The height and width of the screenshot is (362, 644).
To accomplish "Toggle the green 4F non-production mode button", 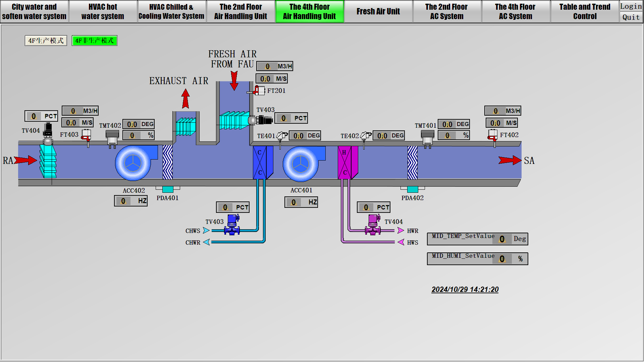I will tap(95, 41).
